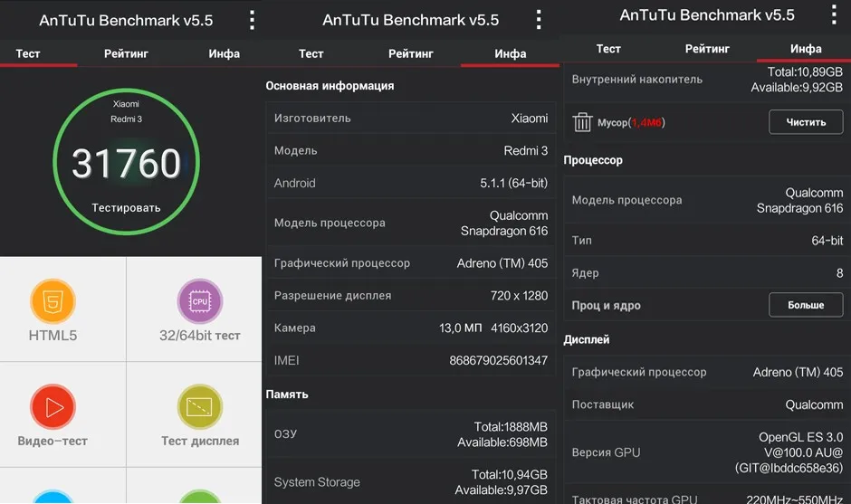Click Поставщик Qualcomm row
This screenshot has height=504, width=851.
[x=707, y=404]
